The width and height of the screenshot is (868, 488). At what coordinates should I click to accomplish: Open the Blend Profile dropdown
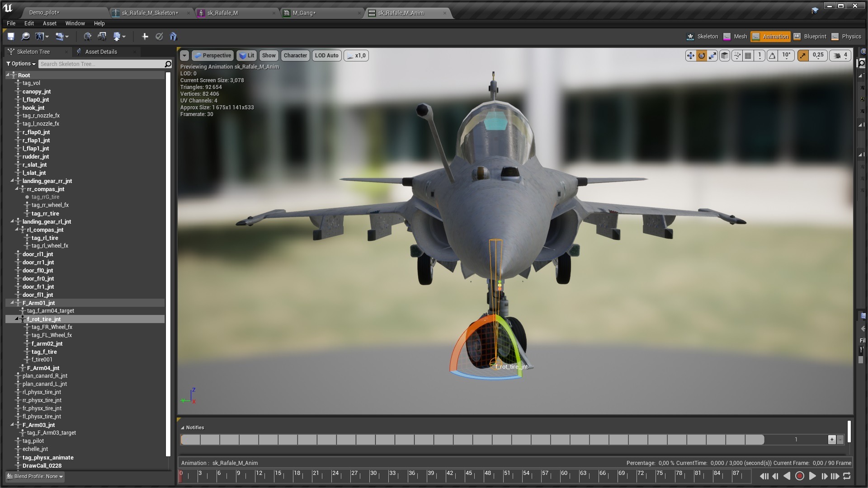35,476
